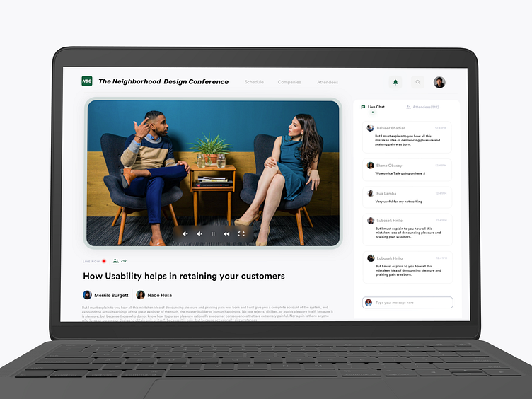Open speaker Nado Husa's name link
The image size is (532, 399).
(159, 295)
